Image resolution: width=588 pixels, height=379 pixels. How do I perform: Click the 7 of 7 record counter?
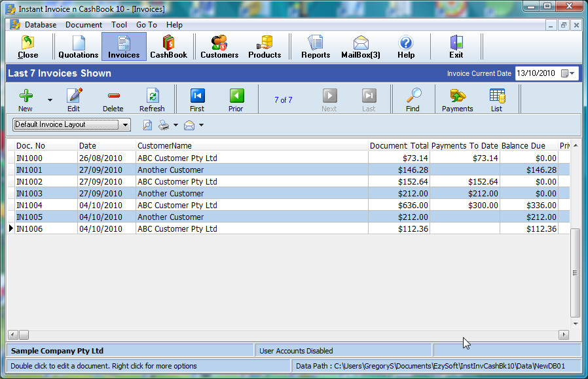click(x=283, y=100)
